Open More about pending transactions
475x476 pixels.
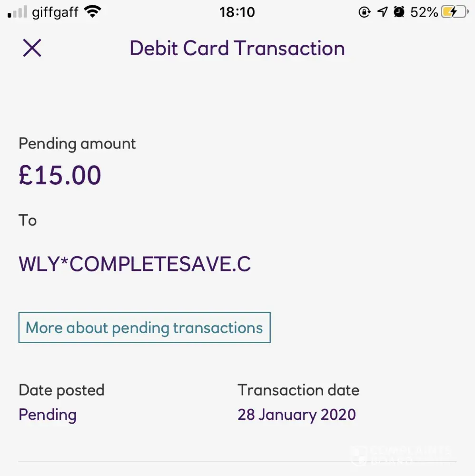(144, 327)
